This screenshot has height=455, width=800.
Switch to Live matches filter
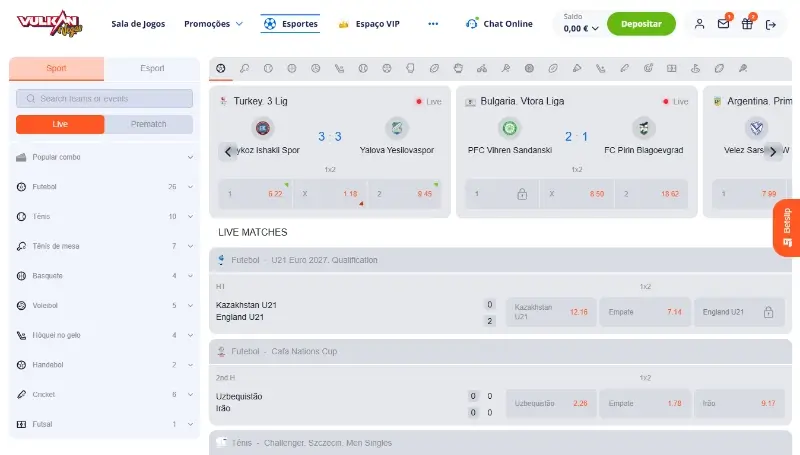(x=60, y=124)
